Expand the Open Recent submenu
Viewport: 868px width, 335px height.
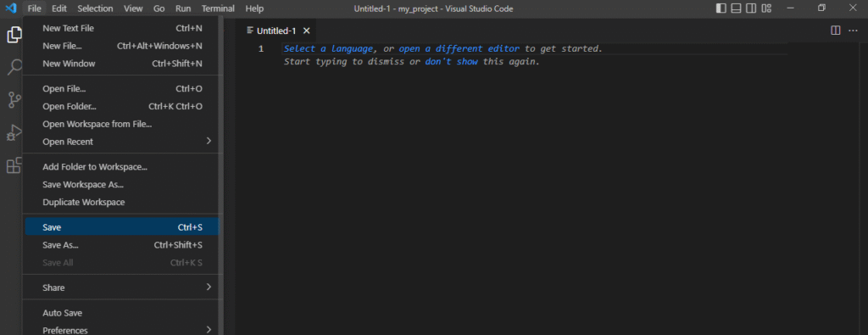[122, 142]
